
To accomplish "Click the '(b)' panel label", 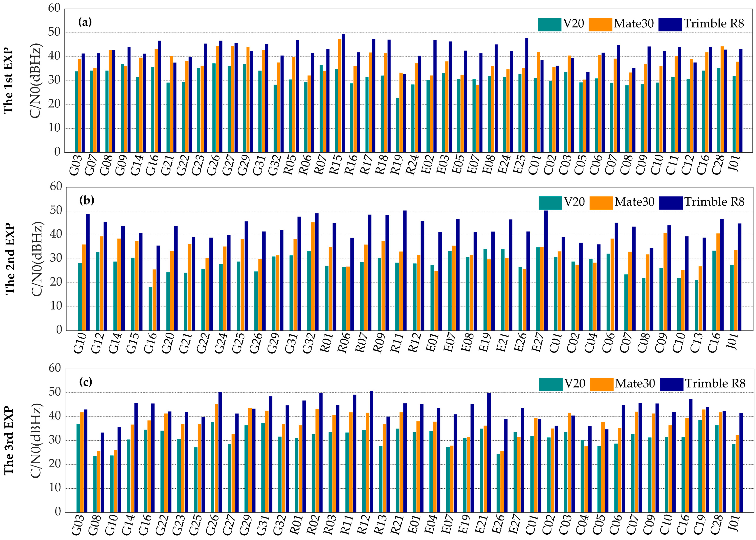I will click(87, 201).
